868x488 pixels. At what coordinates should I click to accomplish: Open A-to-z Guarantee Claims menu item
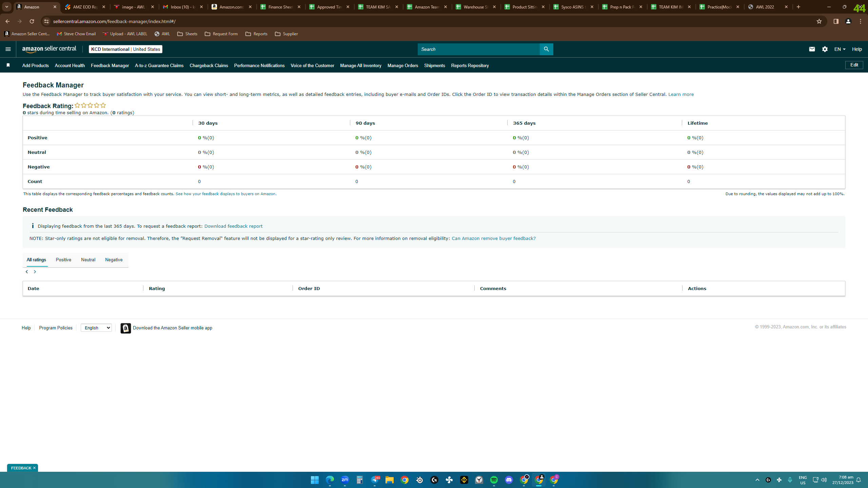click(159, 65)
